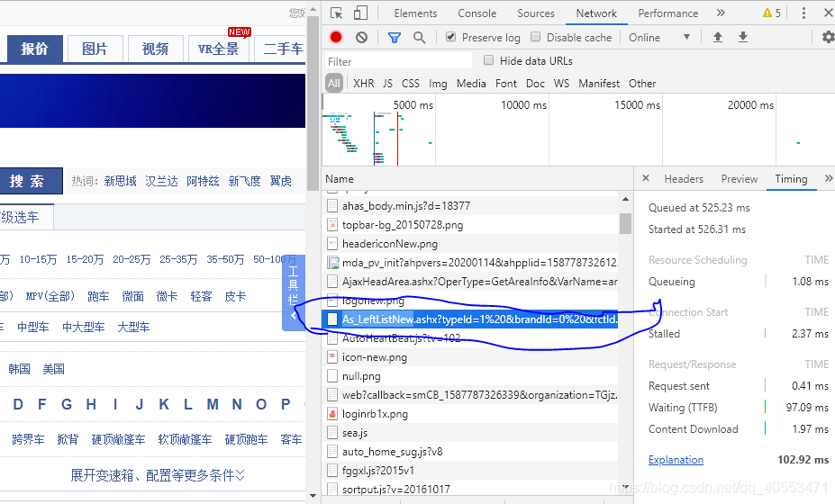This screenshot has width=835, height=504.
Task: Switch to the Elements panel
Action: tap(415, 13)
